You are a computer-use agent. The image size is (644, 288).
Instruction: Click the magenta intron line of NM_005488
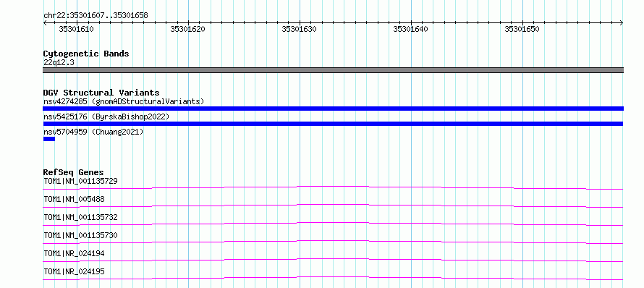point(333,206)
